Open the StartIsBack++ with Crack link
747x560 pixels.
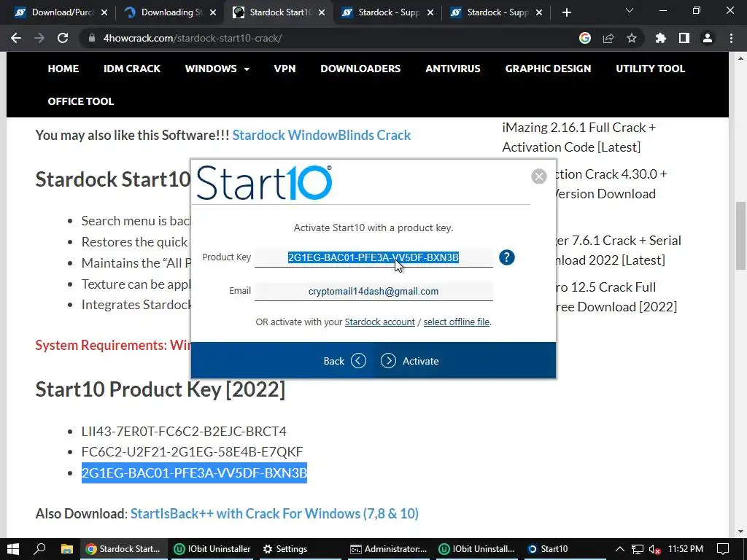[x=274, y=514]
